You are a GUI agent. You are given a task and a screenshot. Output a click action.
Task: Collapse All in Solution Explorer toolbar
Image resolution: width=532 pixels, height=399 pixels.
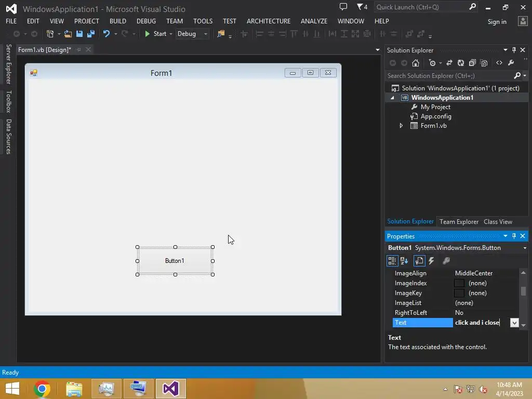[472, 63]
